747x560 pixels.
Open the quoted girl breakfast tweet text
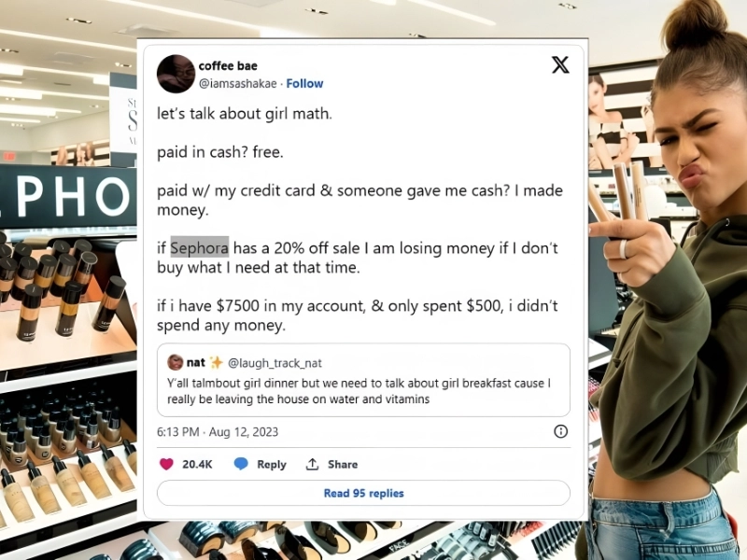click(x=359, y=391)
